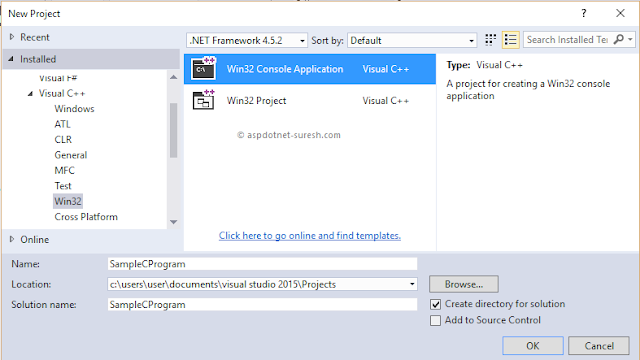Open the Location path dropdown arrow
The width and height of the screenshot is (640, 360).
click(x=412, y=284)
